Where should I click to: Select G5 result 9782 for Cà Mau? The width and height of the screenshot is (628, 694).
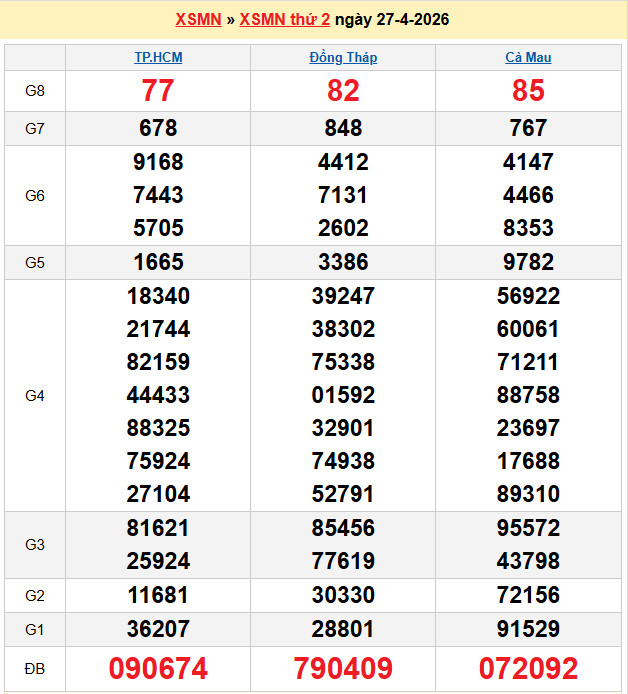(x=528, y=263)
